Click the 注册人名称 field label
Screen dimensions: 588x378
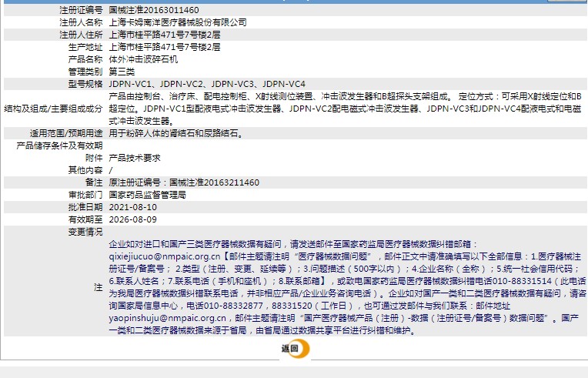pos(81,22)
